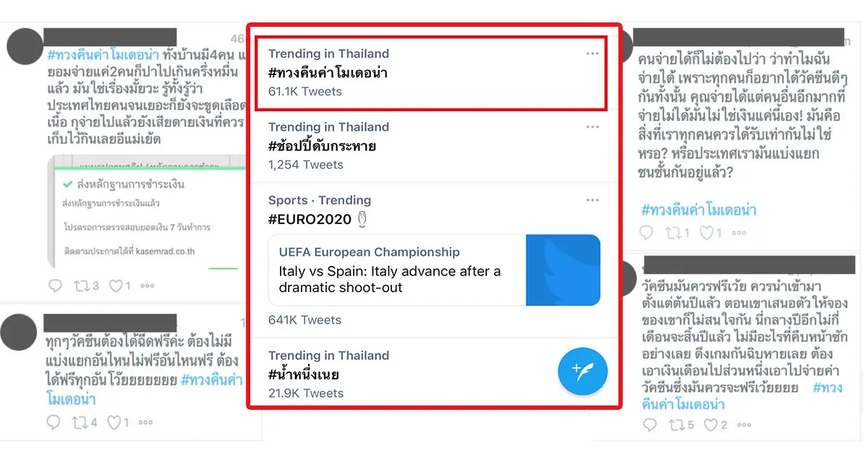Screen dimensions: 868x454
Task: Open more options for #ทวงคืนค่าโมเดอน่า trend
Action: click(592, 53)
